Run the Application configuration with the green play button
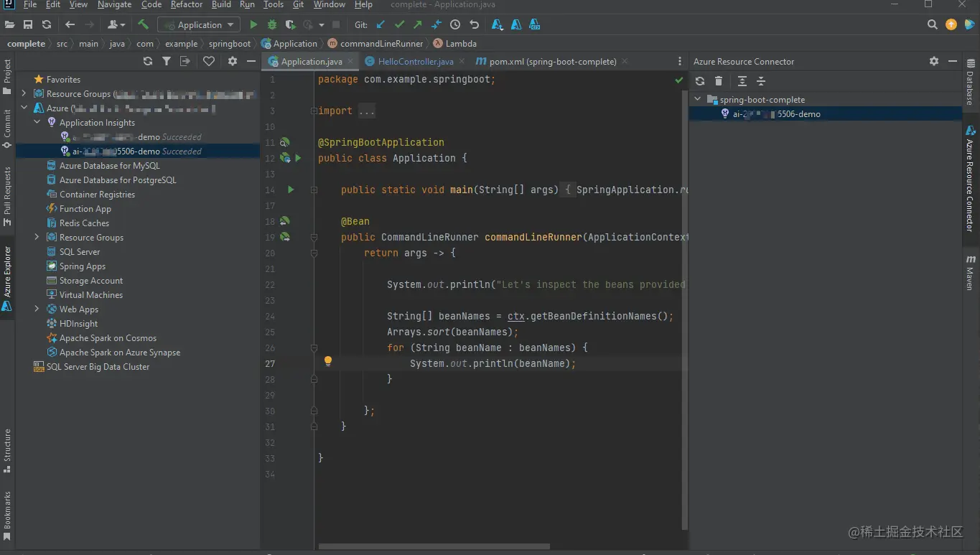 [253, 24]
